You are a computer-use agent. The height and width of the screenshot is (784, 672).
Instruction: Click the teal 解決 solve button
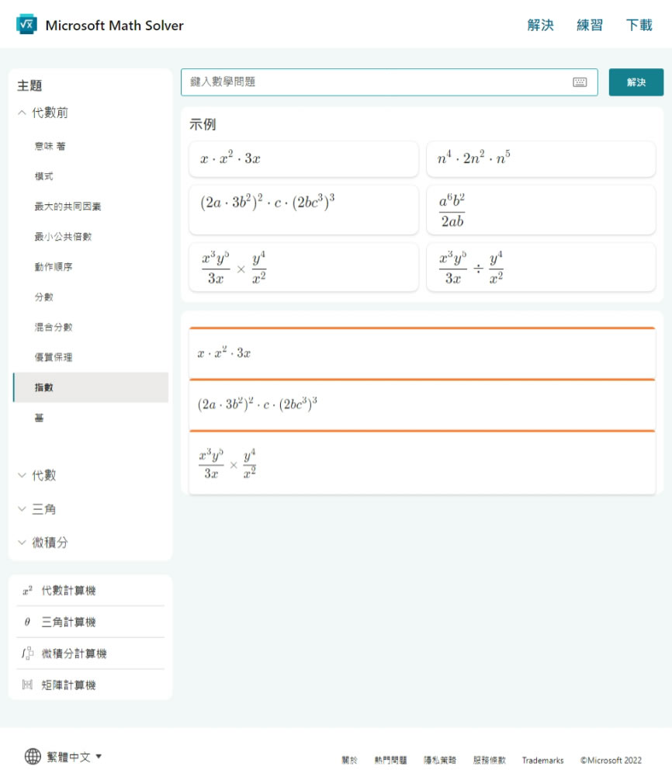pyautogui.click(x=636, y=82)
